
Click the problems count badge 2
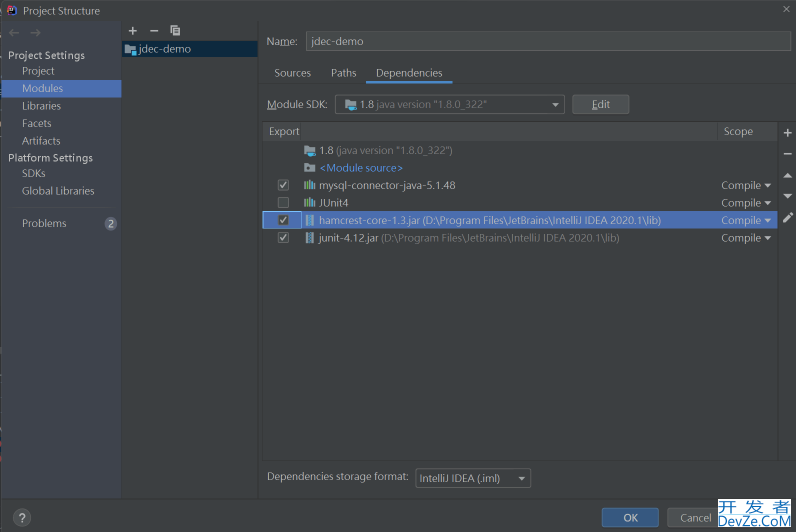click(x=111, y=223)
